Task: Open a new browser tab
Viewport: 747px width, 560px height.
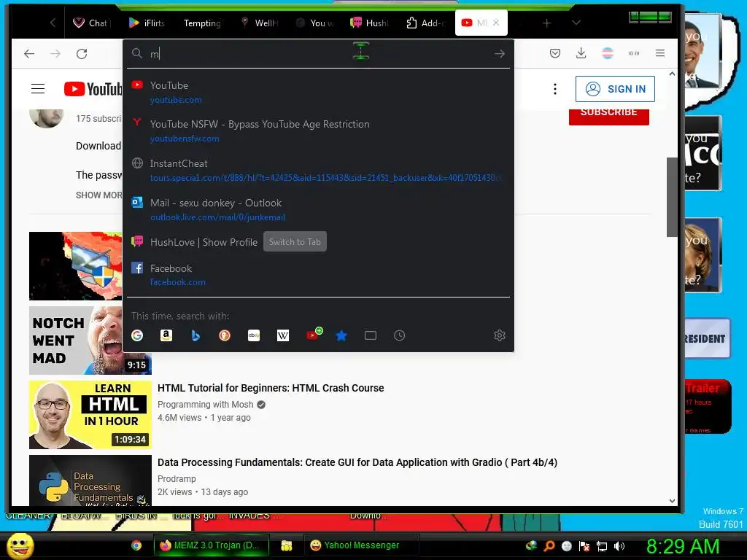Action: point(547,23)
